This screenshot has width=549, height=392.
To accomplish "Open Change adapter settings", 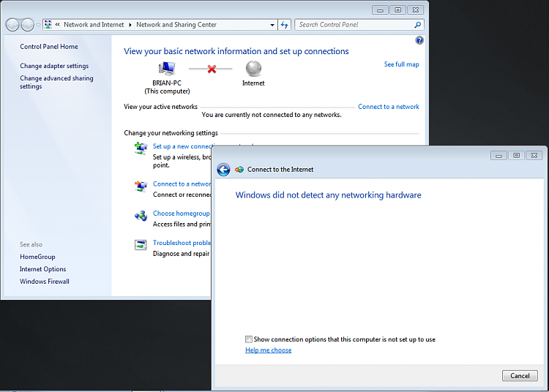I will (x=54, y=66).
